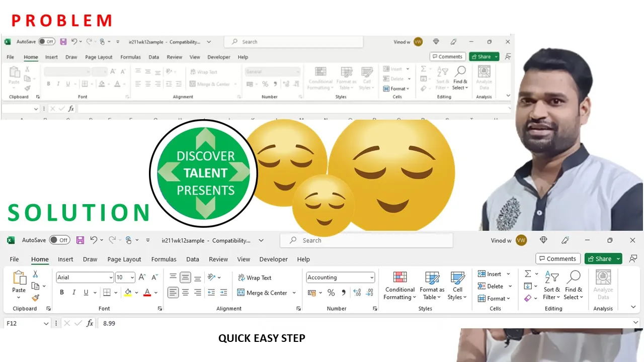
Task: Click Paste clipboard icon in bottom Excel ribbon
Action: (19, 278)
